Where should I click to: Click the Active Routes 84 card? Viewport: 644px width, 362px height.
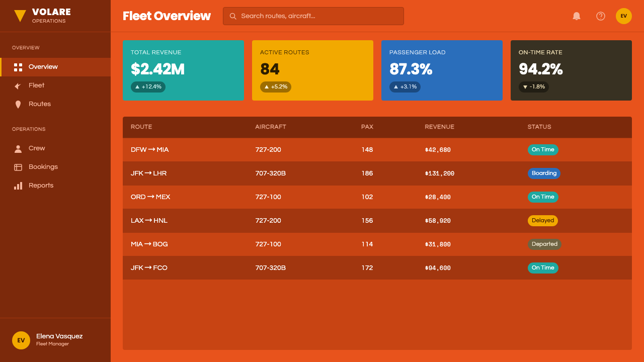coord(312,70)
